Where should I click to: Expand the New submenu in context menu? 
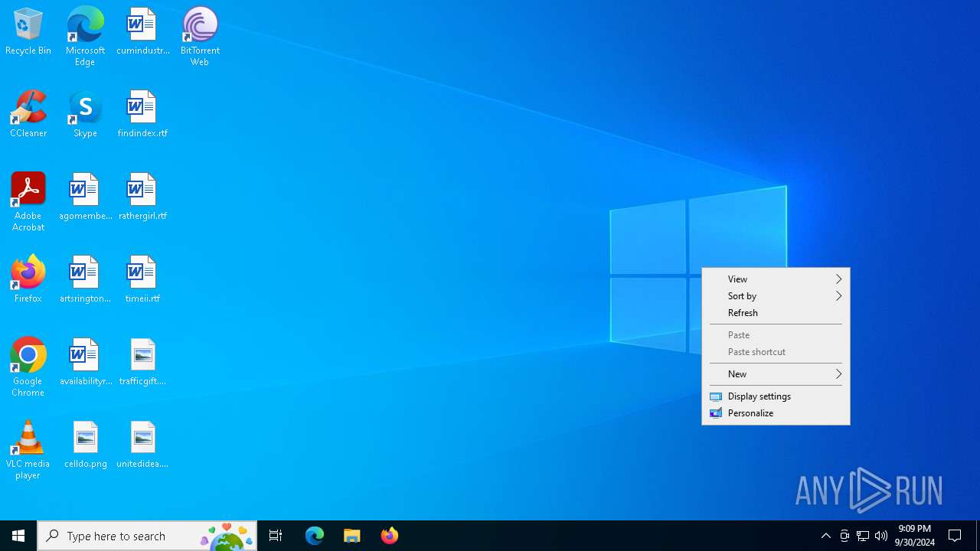pyautogui.click(x=776, y=374)
